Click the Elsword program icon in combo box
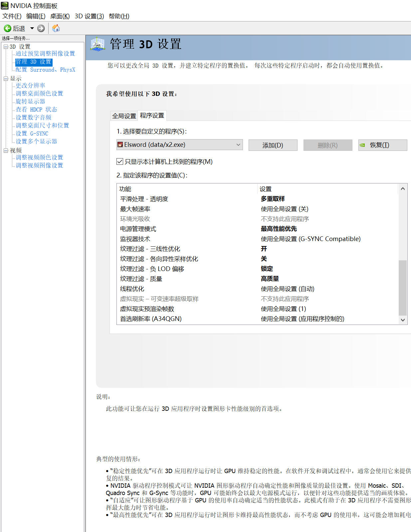Screen dimensions: 411x532 pos(120,145)
